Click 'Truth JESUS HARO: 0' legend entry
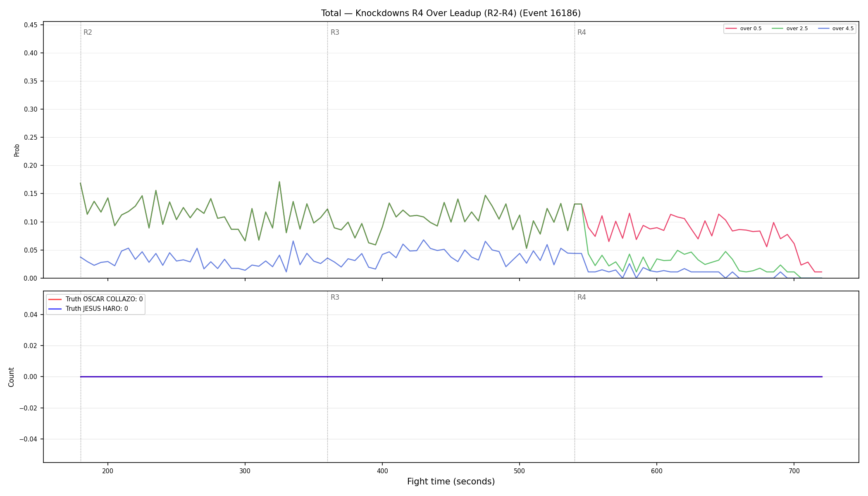Screen dimensions: 868x496 tap(88, 309)
